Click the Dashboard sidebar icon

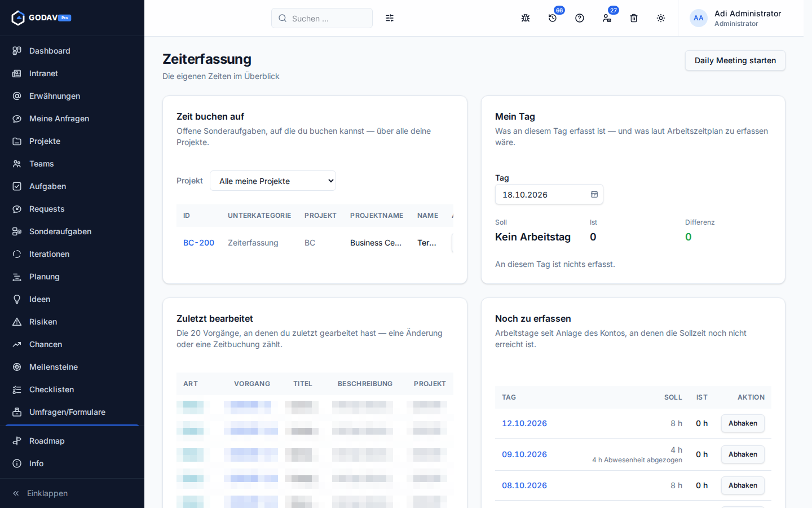(17, 51)
